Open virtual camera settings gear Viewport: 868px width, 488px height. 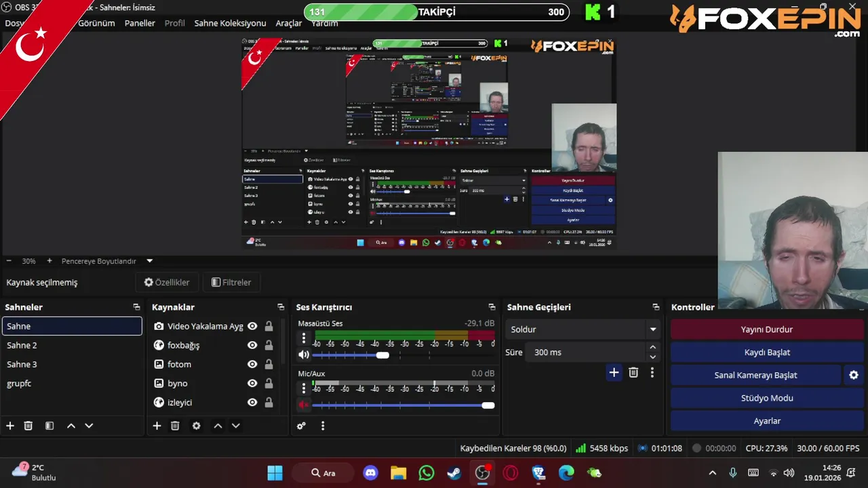[854, 375]
